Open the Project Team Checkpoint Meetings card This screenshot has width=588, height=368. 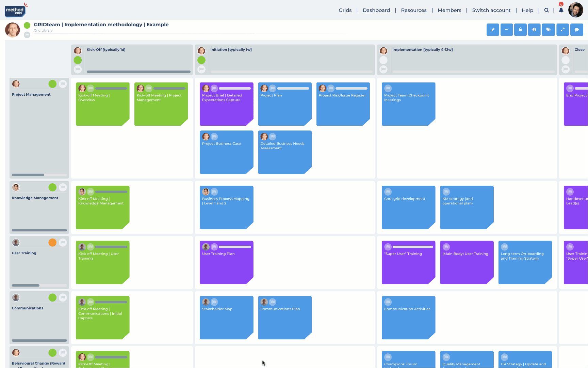tap(408, 104)
